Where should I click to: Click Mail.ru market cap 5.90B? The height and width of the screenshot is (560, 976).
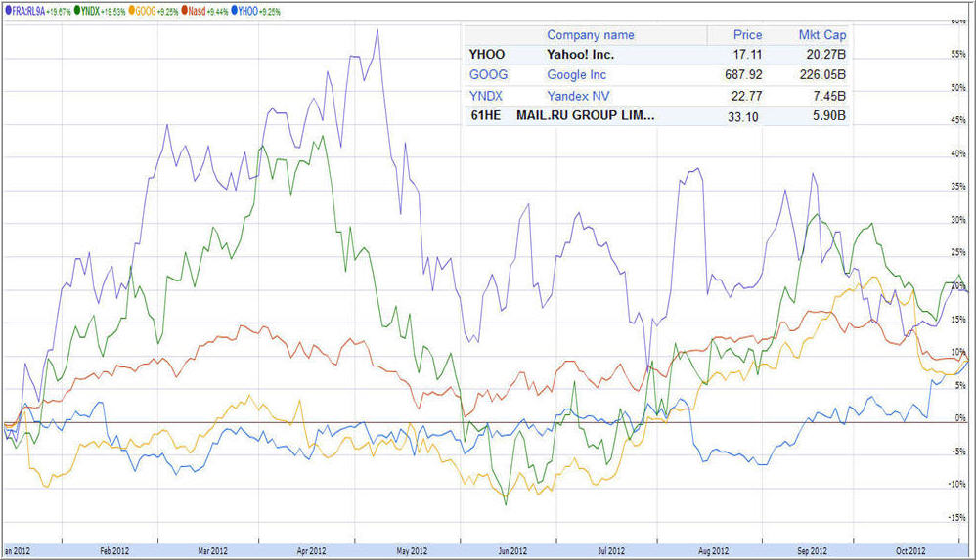click(829, 115)
